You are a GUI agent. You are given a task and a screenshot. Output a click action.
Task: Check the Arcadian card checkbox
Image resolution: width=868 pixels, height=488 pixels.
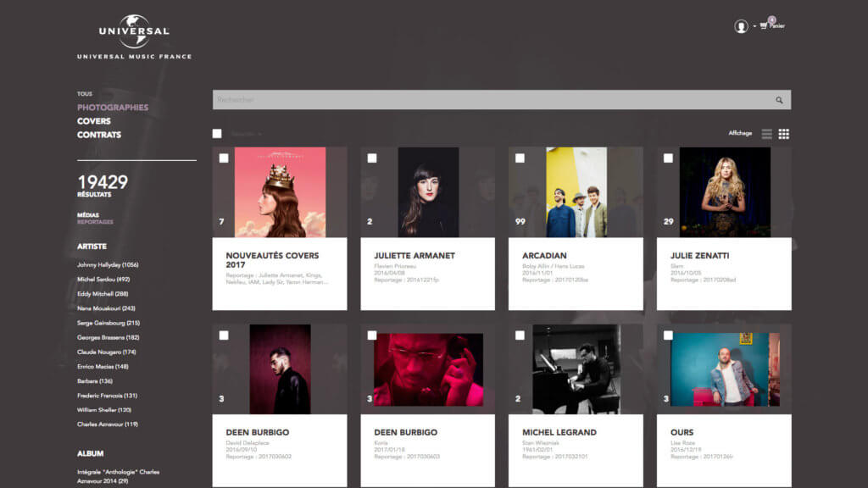click(520, 158)
